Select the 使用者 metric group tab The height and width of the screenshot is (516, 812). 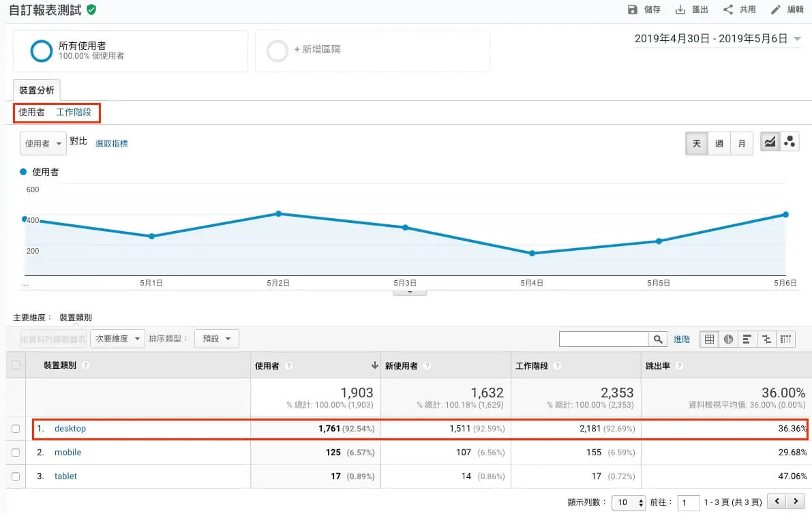(31, 112)
